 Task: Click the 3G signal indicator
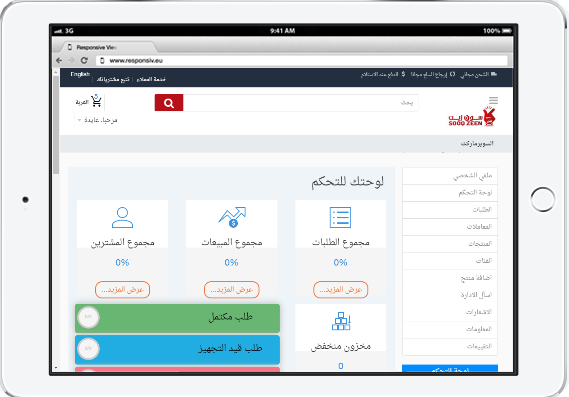pyautogui.click(x=64, y=31)
